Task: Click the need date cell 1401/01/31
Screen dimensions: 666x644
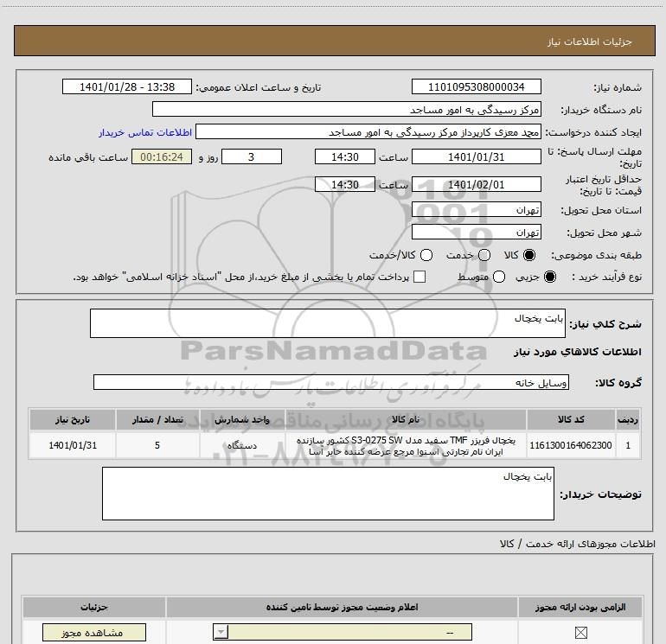Action: pyautogui.click(x=73, y=445)
